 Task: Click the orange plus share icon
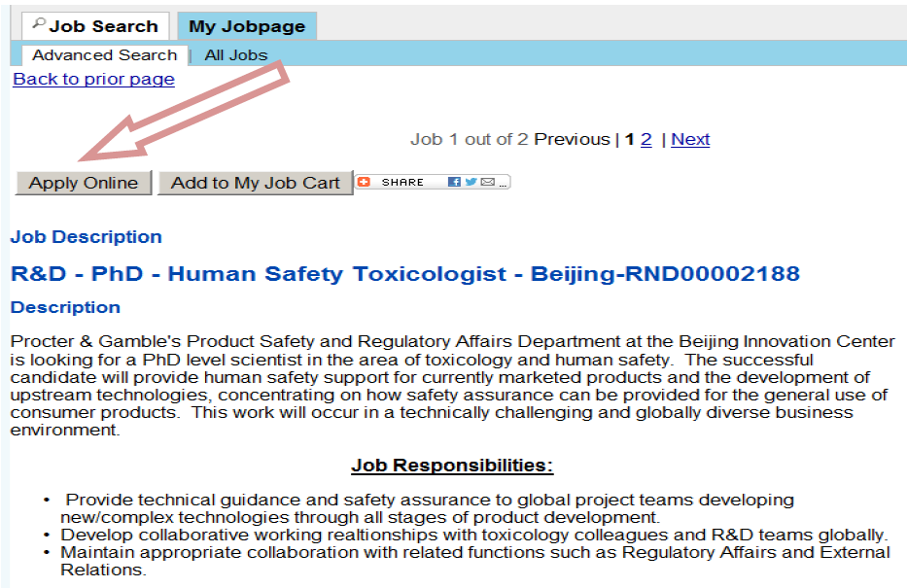364,182
